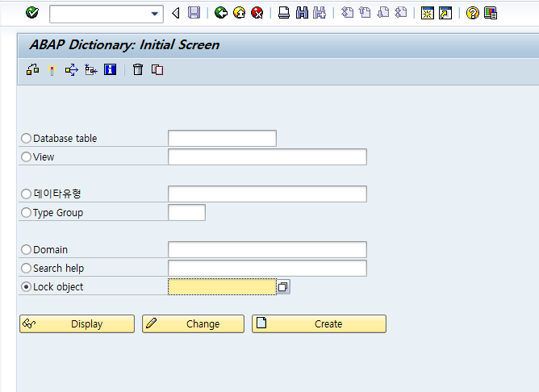Click the Database table name field
The image size is (539, 392).
pyautogui.click(x=222, y=139)
